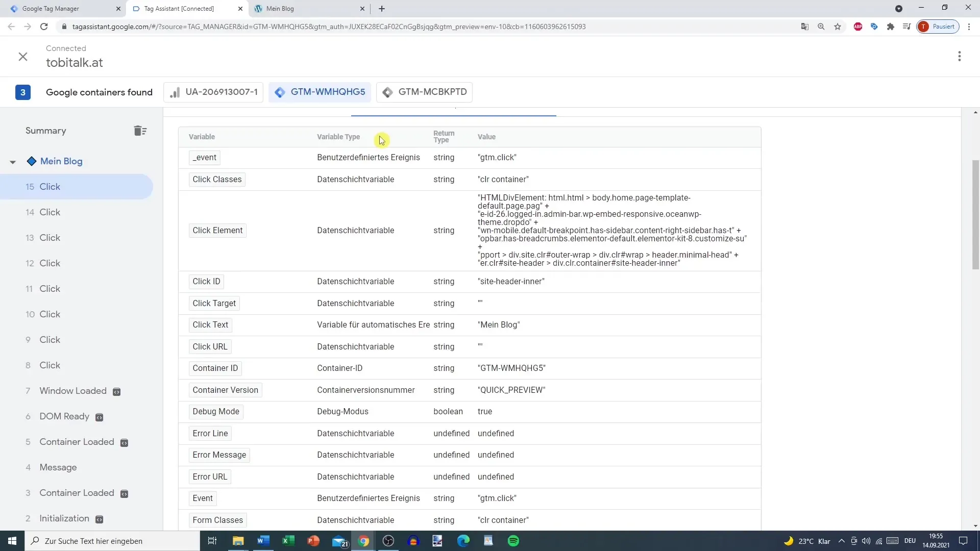Open the three-dot menu in Tag Assistant header
The height and width of the screenshot is (551, 980).
pos(960,57)
